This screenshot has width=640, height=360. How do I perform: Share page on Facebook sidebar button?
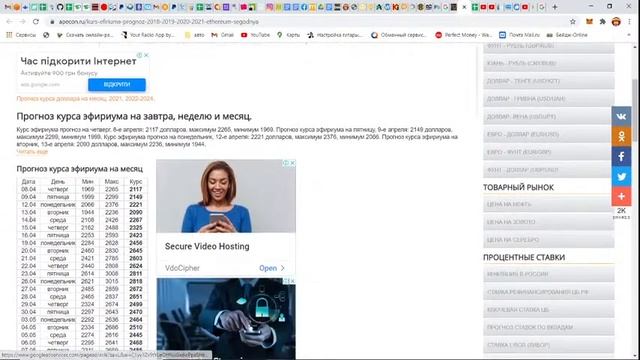click(x=621, y=156)
